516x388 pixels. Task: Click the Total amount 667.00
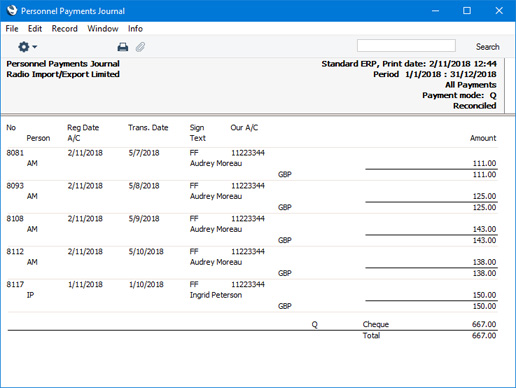click(x=484, y=335)
